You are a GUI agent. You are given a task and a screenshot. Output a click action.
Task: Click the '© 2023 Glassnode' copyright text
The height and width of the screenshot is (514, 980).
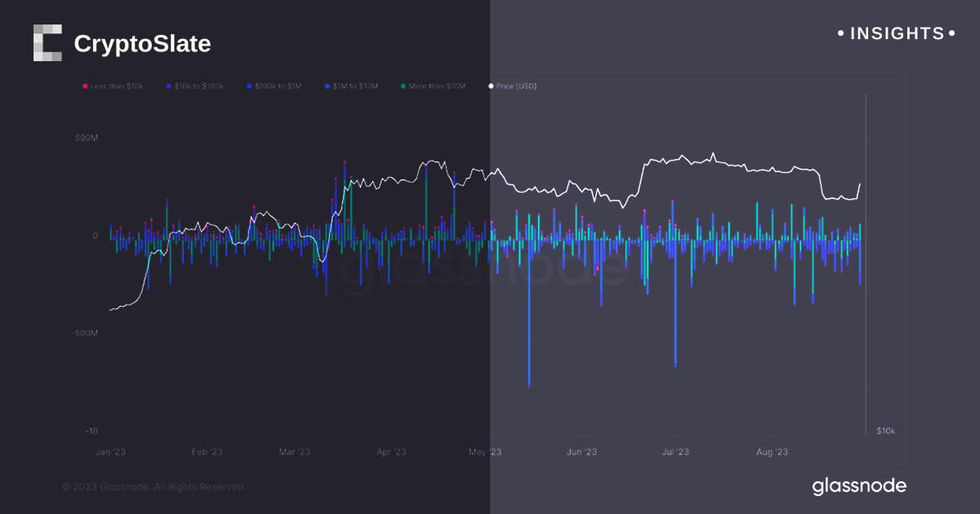(x=153, y=487)
